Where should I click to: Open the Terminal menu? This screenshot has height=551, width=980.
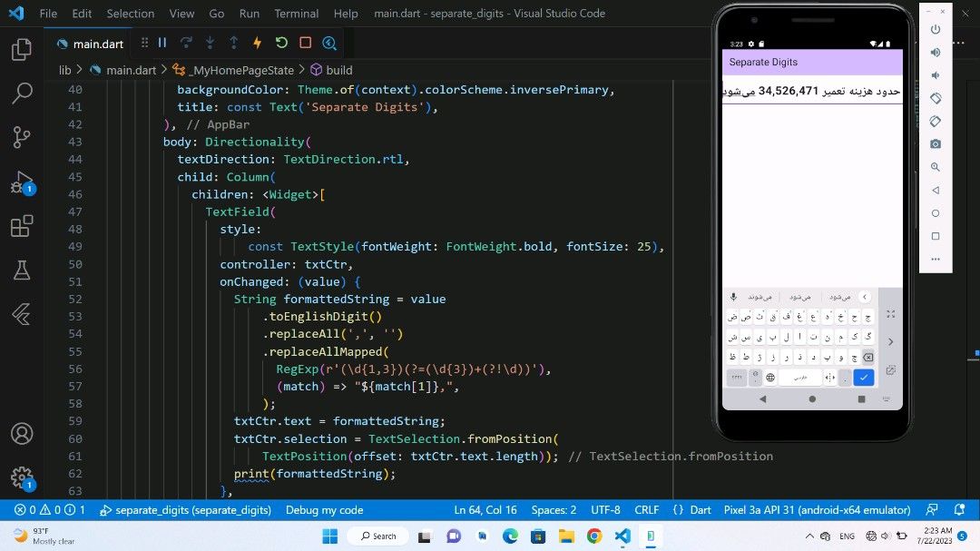point(296,13)
